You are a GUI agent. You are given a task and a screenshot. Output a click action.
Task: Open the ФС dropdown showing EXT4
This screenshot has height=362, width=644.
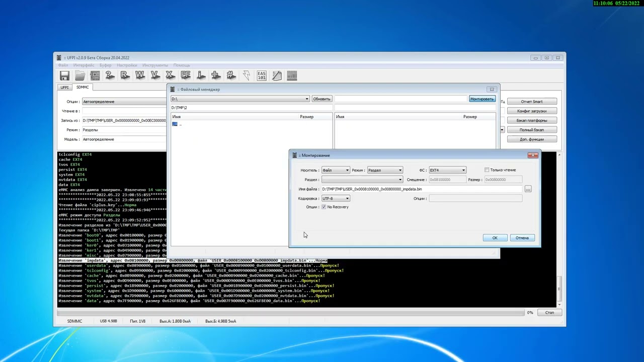point(447,170)
